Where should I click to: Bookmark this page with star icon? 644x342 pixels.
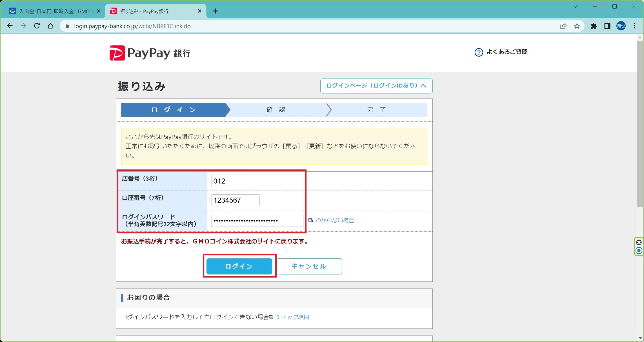click(577, 26)
